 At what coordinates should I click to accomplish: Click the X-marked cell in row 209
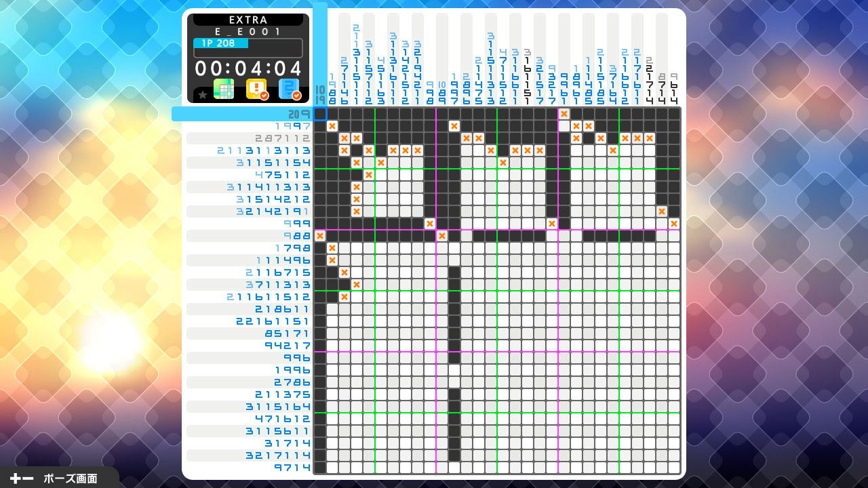pyautogui.click(x=564, y=114)
